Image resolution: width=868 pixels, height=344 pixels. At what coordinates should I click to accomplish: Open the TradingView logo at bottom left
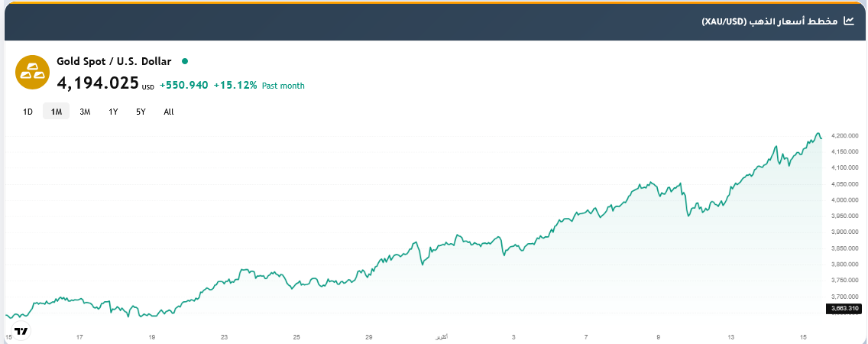pos(21,331)
